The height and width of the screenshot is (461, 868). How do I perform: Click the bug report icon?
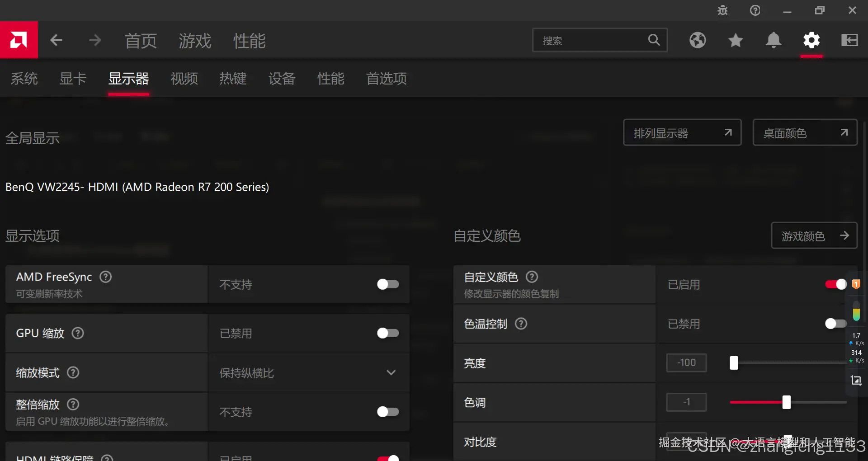pyautogui.click(x=722, y=10)
